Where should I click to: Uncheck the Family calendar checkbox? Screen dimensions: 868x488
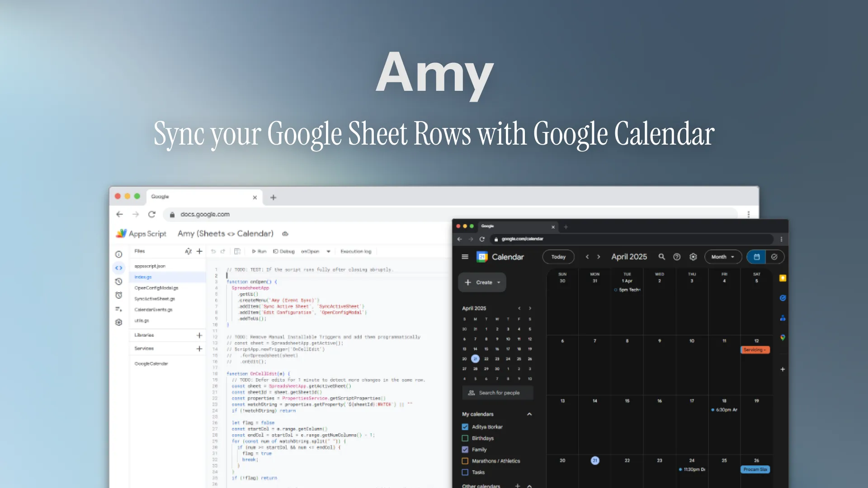[465, 450]
